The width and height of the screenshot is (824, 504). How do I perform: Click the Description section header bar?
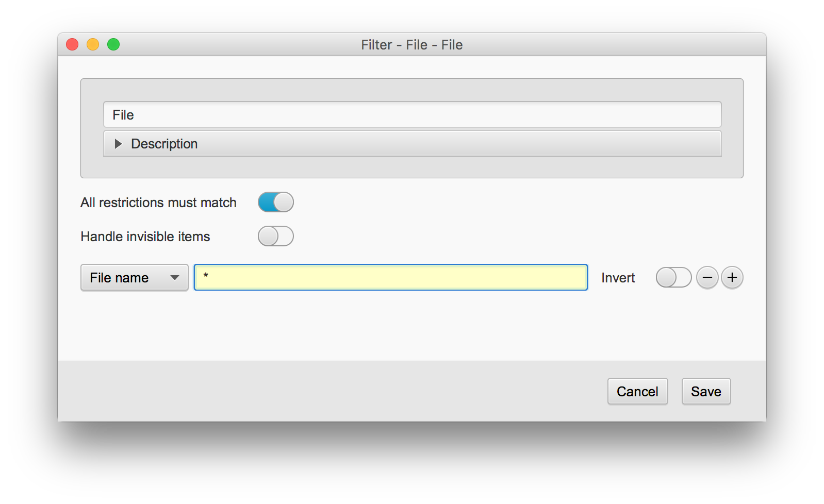412,143
